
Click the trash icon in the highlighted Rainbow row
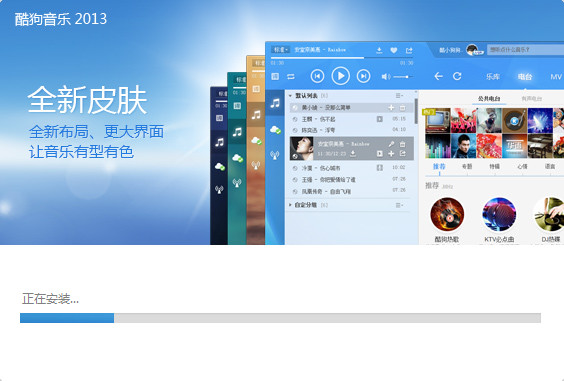pyautogui.click(x=402, y=144)
